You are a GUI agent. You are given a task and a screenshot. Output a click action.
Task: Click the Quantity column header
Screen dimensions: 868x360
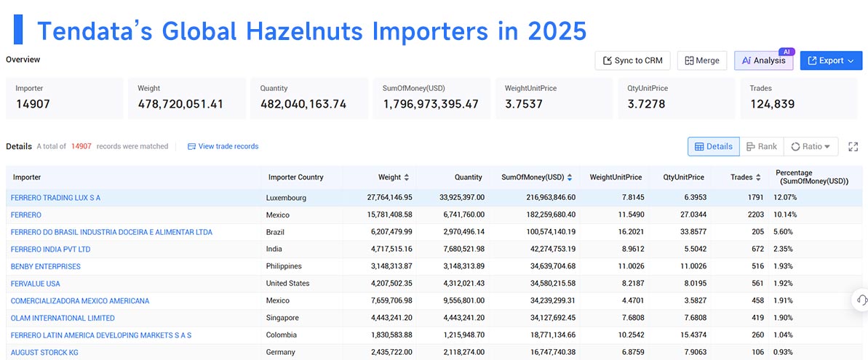coord(469,177)
